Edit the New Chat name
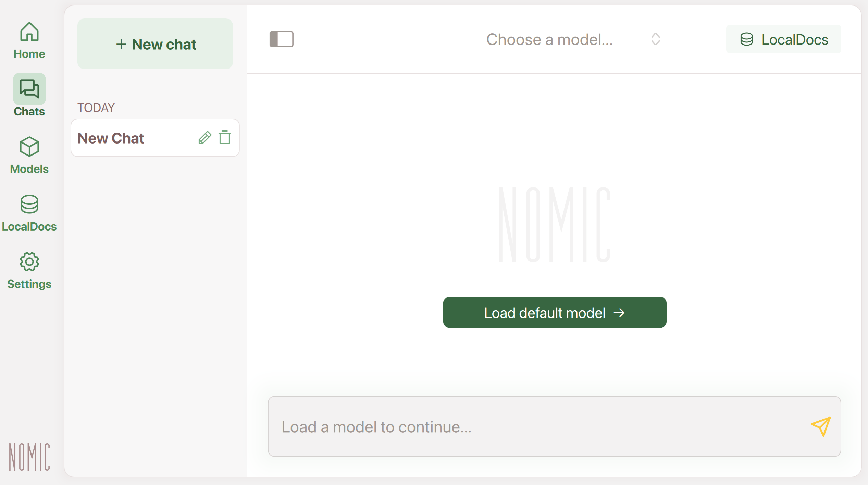 205,138
